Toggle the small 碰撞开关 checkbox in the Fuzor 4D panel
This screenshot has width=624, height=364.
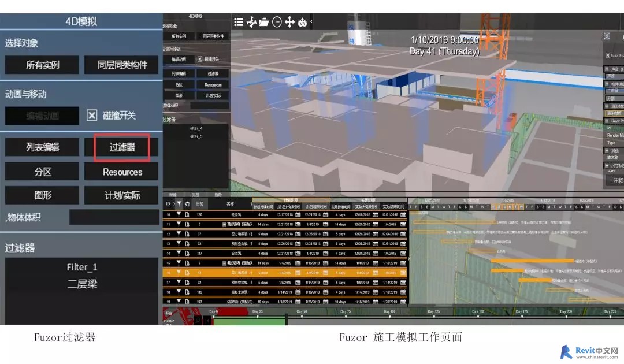200,59
